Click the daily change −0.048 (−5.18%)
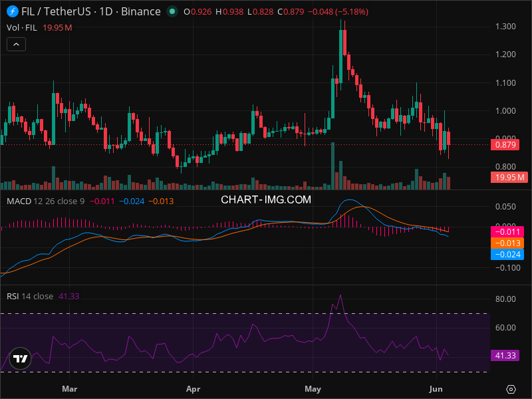Image resolution: width=532 pixels, height=399 pixels. [338, 12]
